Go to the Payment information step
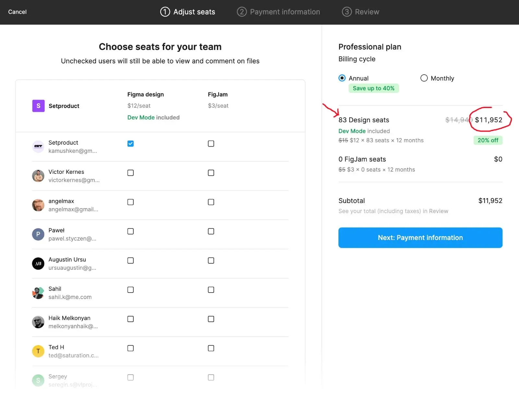The width and height of the screenshot is (519, 420). tap(278, 12)
